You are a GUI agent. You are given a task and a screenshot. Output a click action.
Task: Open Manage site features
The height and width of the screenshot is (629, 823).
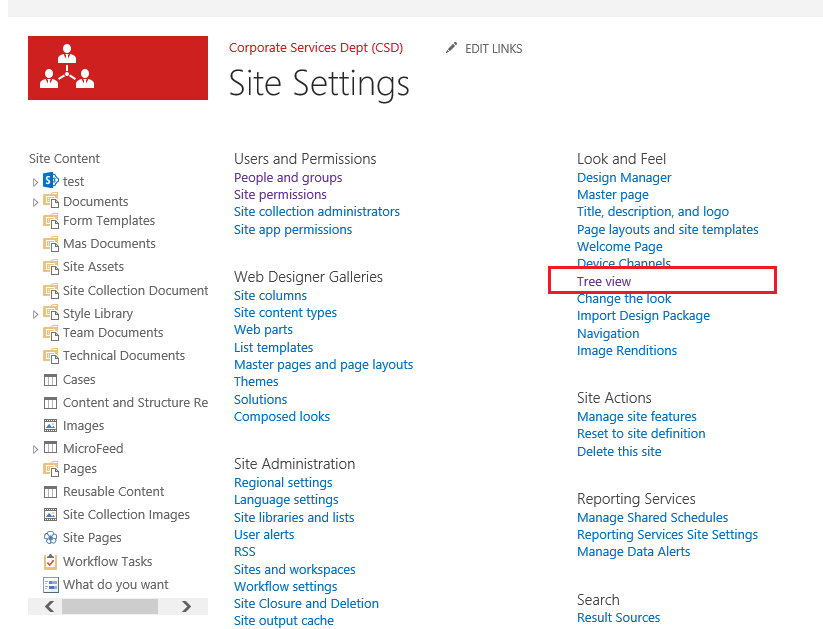point(637,416)
